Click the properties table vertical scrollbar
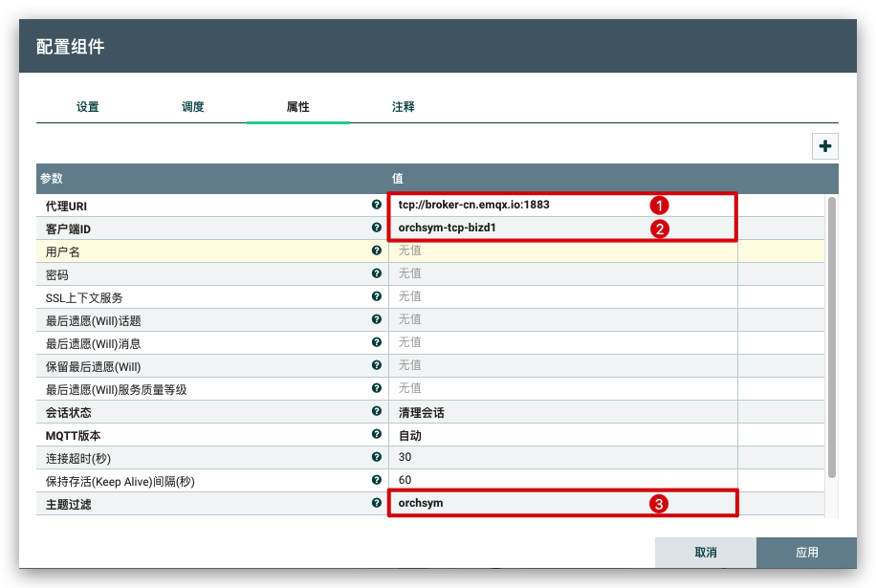876x588 pixels. [832, 335]
